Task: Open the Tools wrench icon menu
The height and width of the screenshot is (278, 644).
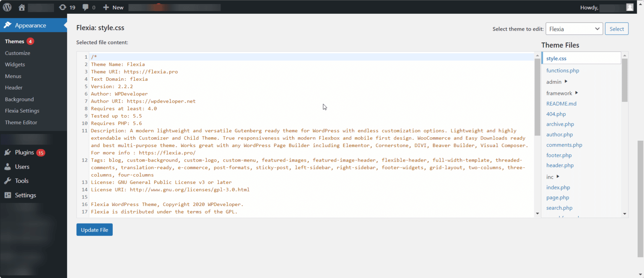Action: coord(8,181)
